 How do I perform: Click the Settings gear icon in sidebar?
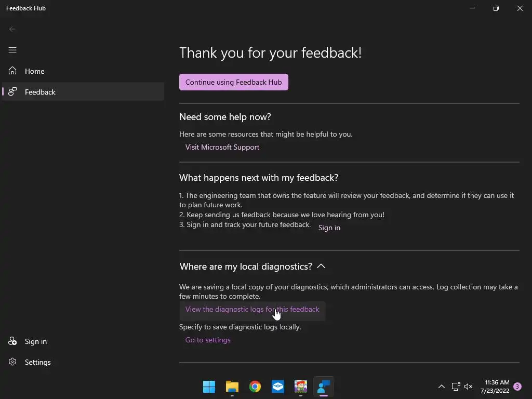pos(12,362)
